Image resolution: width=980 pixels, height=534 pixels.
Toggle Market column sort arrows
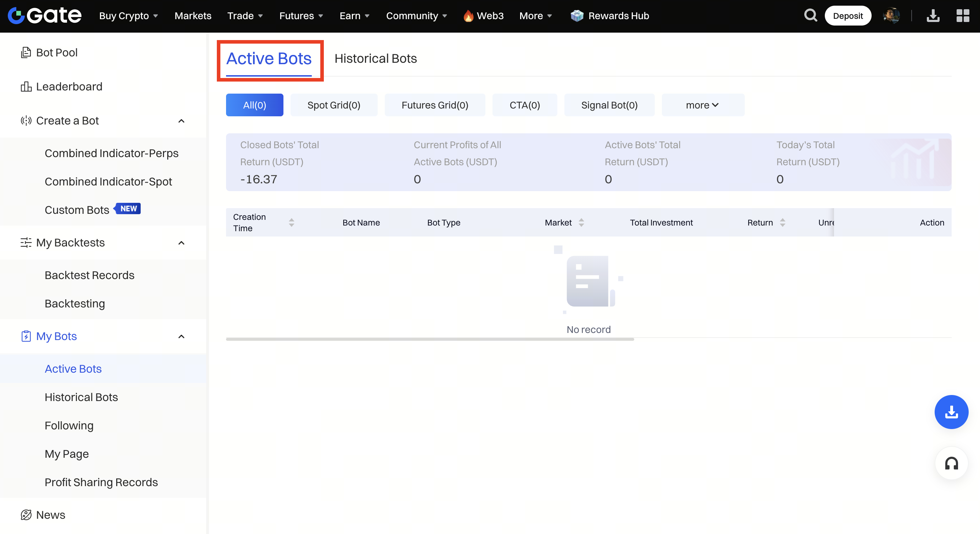coord(581,222)
